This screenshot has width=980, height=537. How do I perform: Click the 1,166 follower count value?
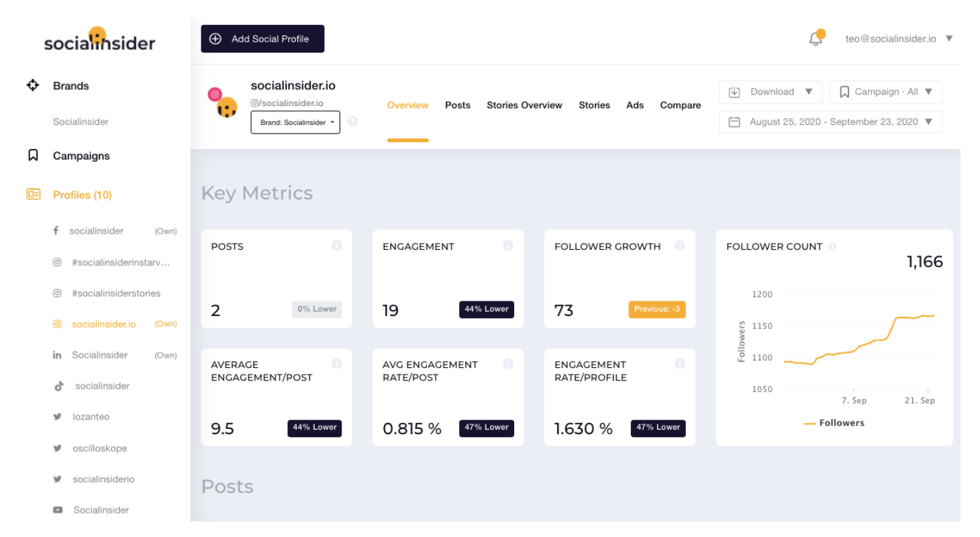point(924,262)
